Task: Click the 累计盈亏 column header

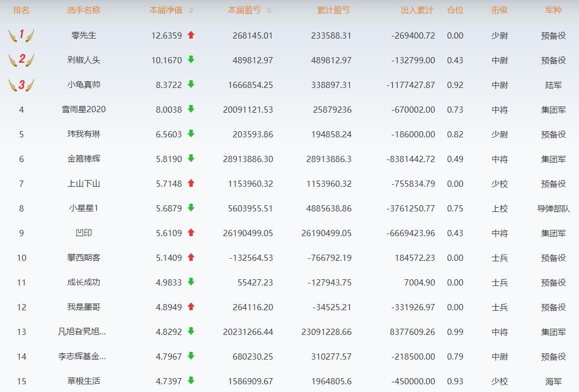Action: click(x=334, y=10)
